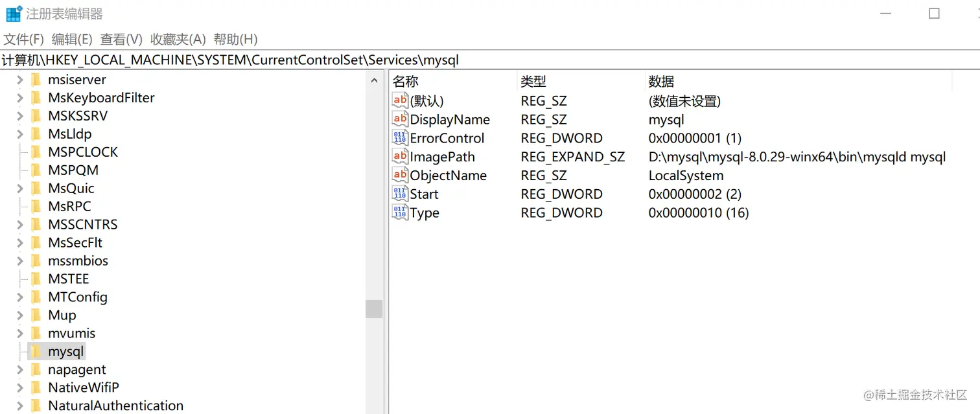Expand the mvumis tree node
This screenshot has width=980, height=414.
pos(19,334)
